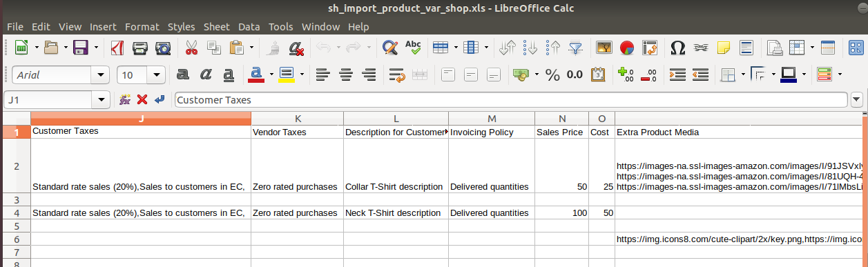
Task: Export directly as PDF icon
Action: coord(118,48)
